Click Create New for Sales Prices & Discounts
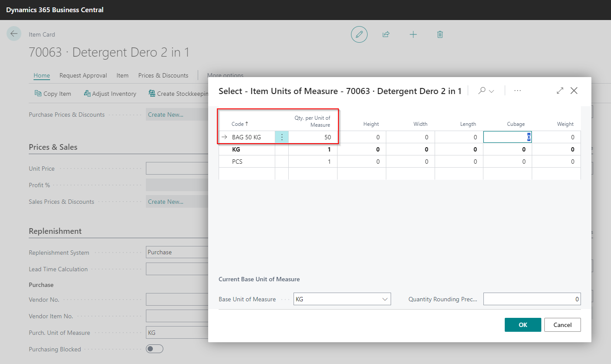This screenshot has height=364, width=611. [x=165, y=202]
